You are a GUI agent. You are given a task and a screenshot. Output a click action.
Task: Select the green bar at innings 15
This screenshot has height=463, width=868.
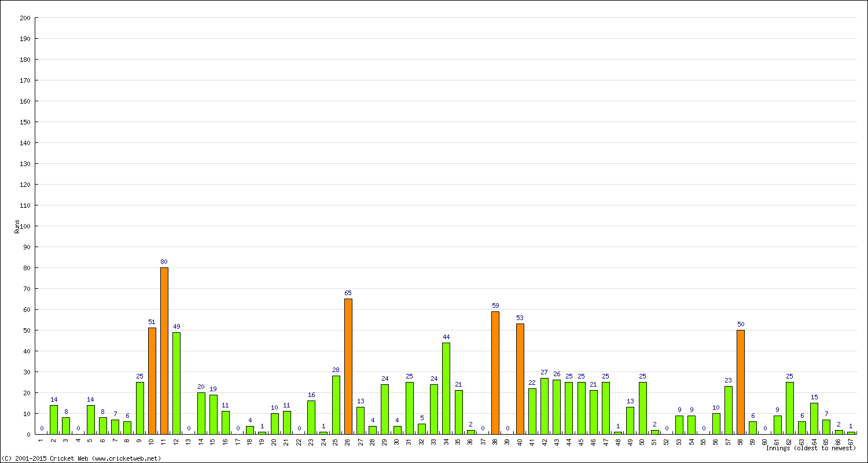(x=214, y=414)
